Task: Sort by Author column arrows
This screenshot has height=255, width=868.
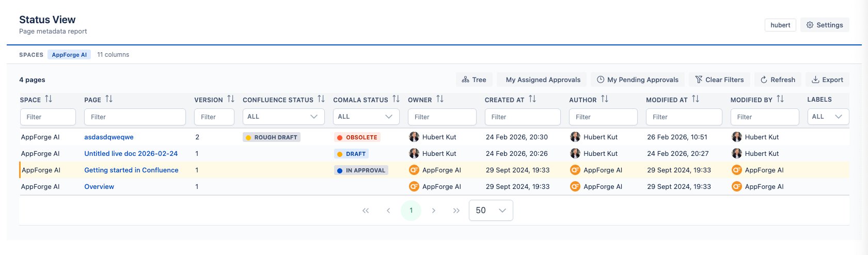Action: coord(605,99)
